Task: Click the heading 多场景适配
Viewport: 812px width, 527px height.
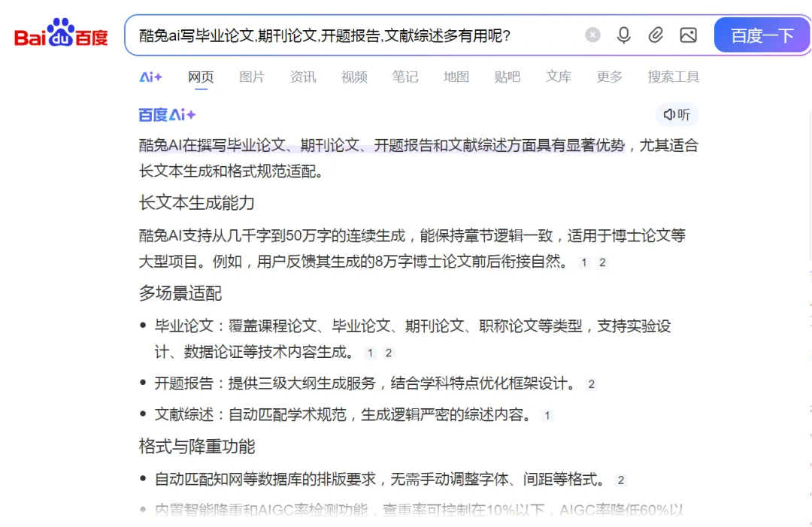Action: tap(180, 293)
